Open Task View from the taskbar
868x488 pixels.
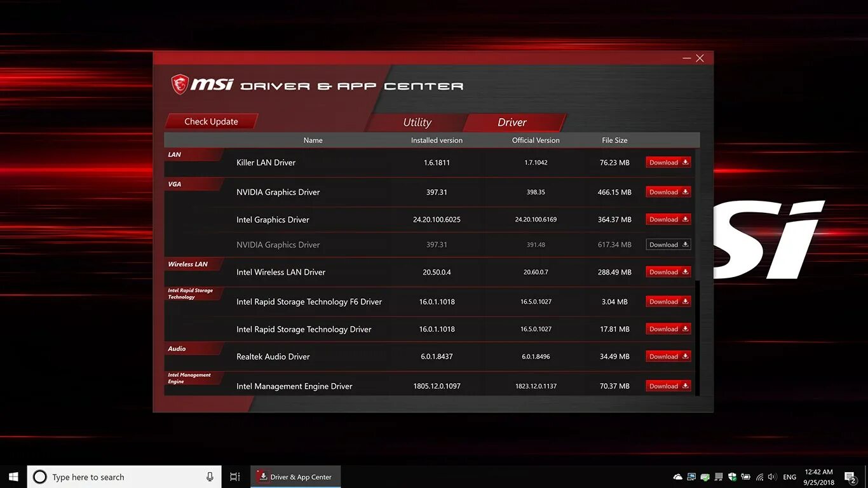[x=234, y=477]
